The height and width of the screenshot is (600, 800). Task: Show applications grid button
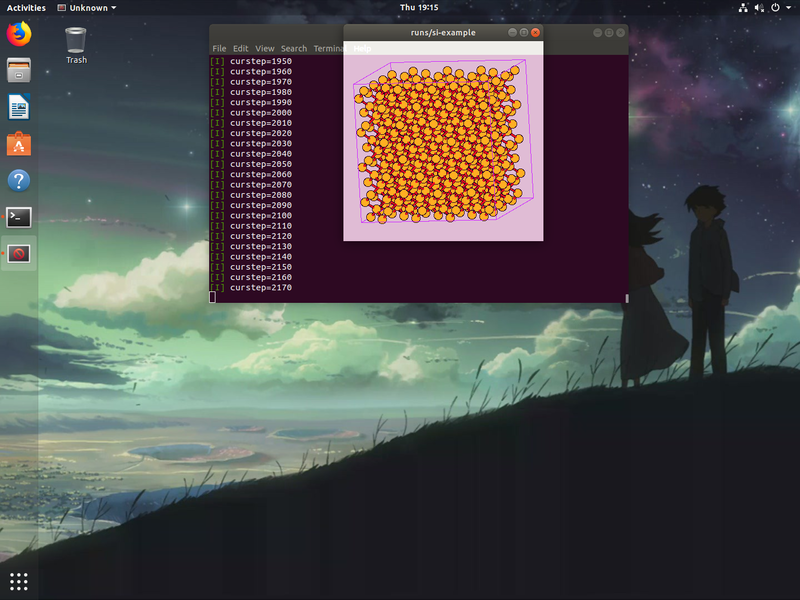click(19, 581)
